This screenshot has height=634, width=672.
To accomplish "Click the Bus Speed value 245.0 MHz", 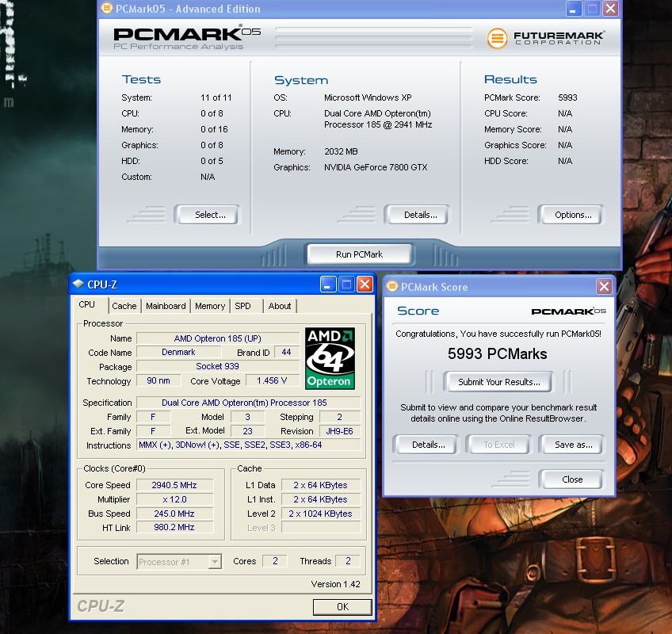I will click(x=174, y=514).
